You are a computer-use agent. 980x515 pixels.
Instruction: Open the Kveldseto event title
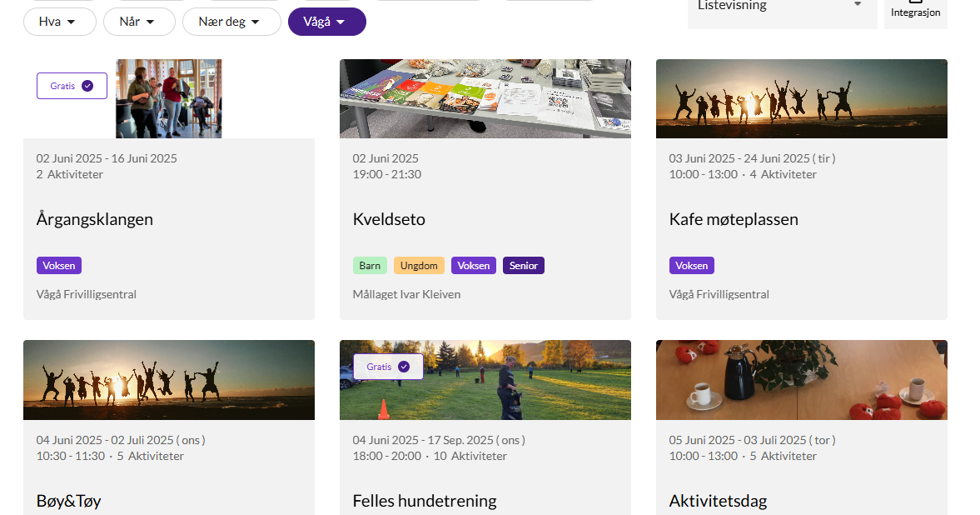389,219
